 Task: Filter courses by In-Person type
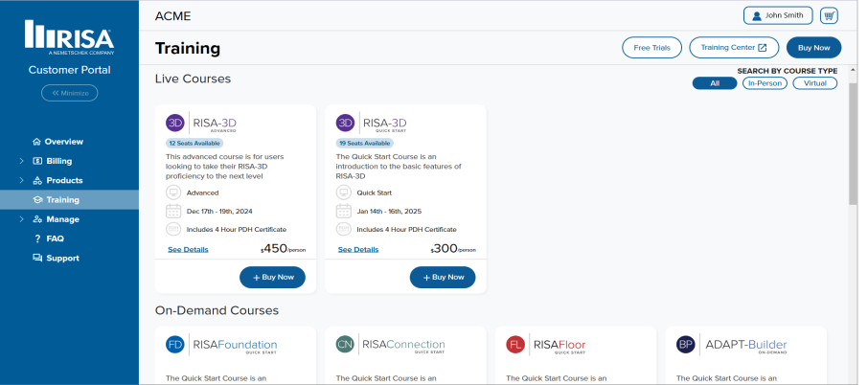coord(765,83)
